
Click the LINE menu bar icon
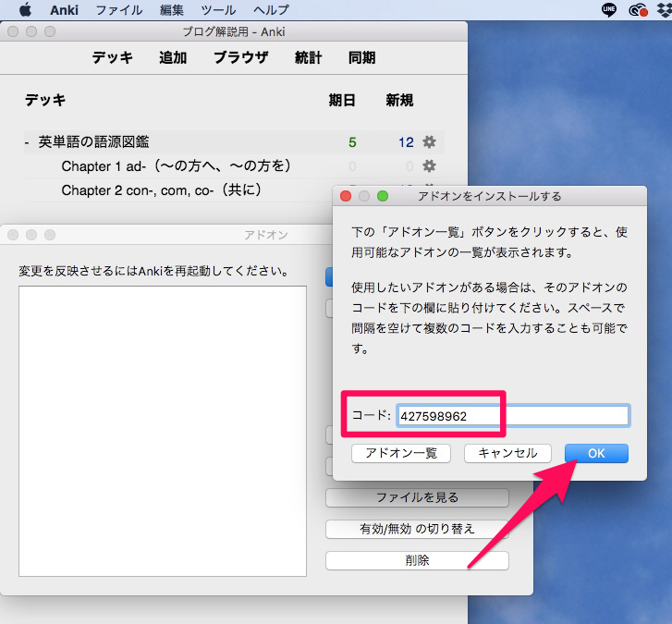tap(609, 10)
